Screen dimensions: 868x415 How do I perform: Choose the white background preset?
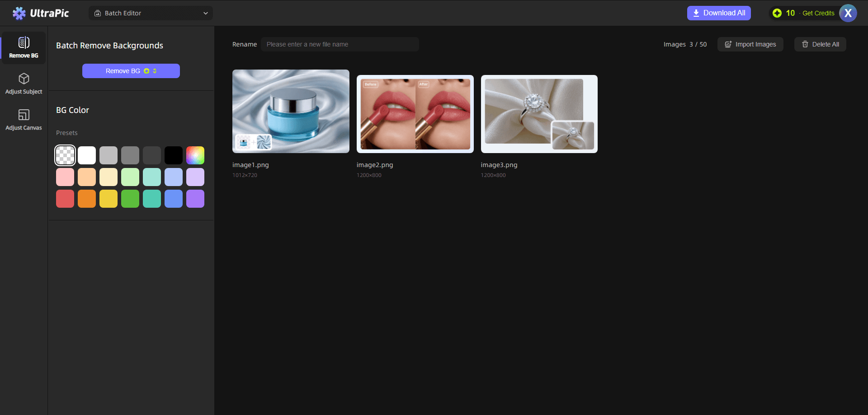tap(87, 155)
